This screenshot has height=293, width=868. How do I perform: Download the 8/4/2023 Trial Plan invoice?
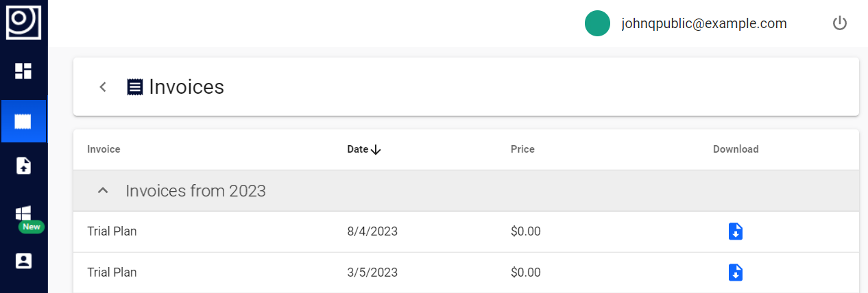tap(735, 231)
